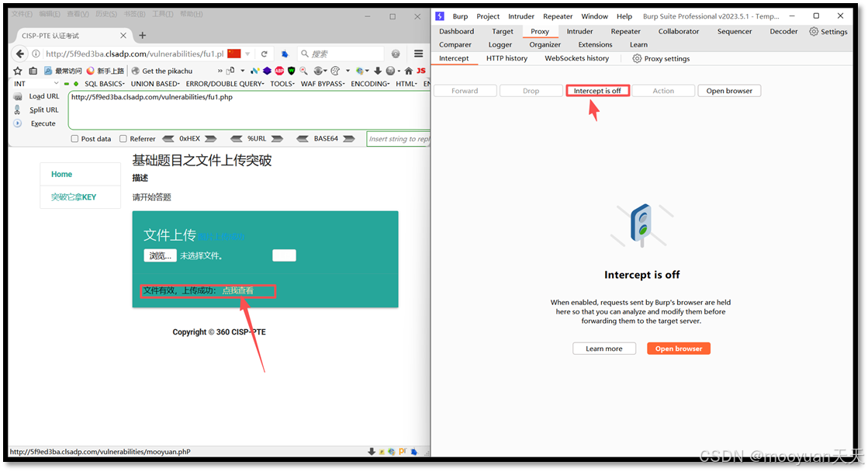Click the orange Open browser button
868x472 pixels.
[679, 349]
